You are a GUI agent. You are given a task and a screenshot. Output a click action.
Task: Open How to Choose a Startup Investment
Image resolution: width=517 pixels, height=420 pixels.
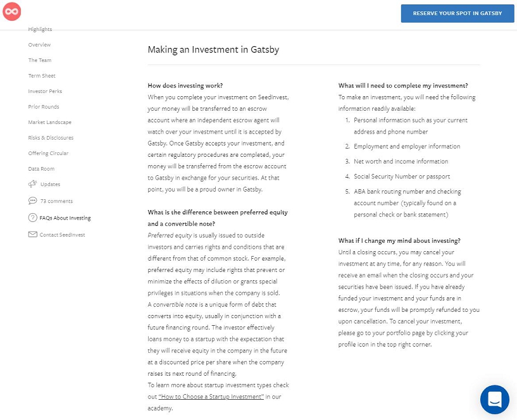[211, 397]
